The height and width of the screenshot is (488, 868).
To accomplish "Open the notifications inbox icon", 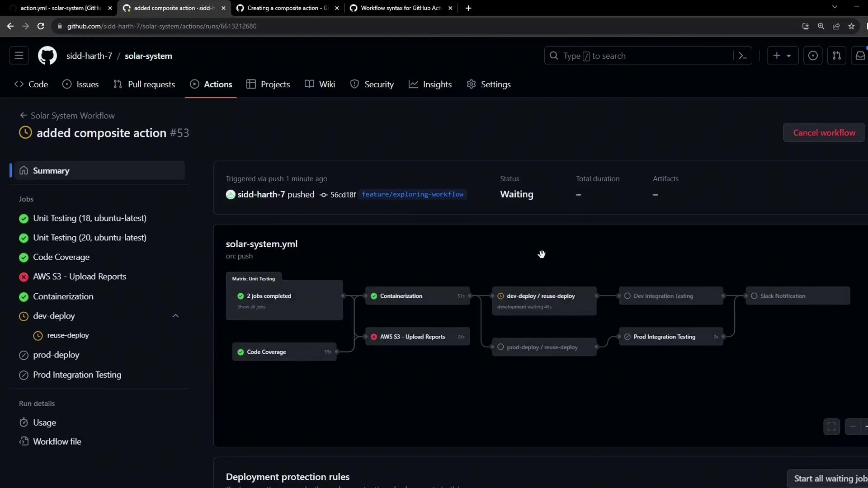I will point(860,56).
